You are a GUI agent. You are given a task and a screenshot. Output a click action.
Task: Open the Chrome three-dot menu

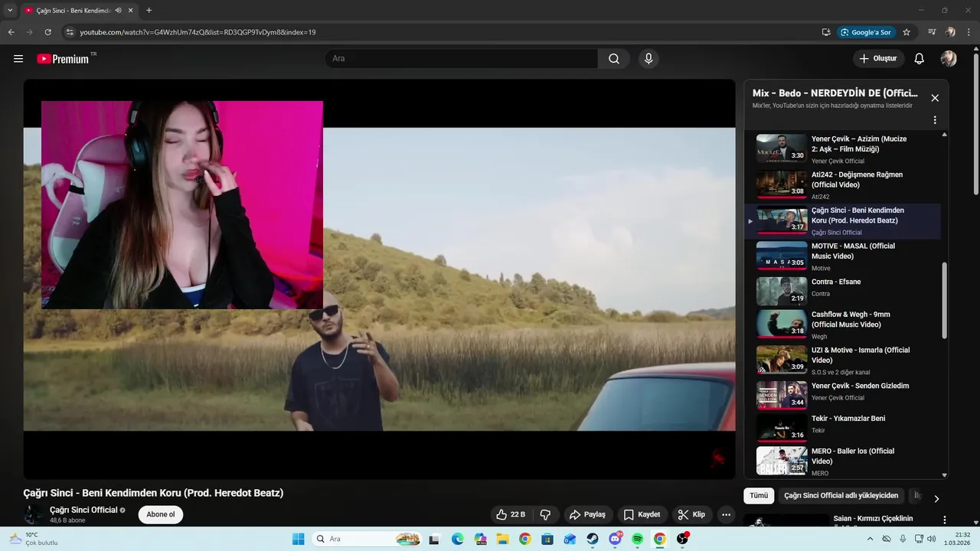pos(969,32)
